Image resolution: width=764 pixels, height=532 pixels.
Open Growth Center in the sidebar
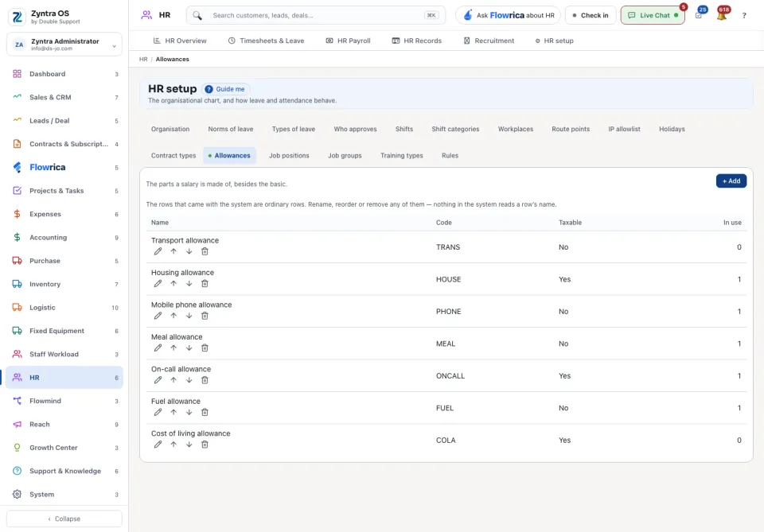(64, 448)
